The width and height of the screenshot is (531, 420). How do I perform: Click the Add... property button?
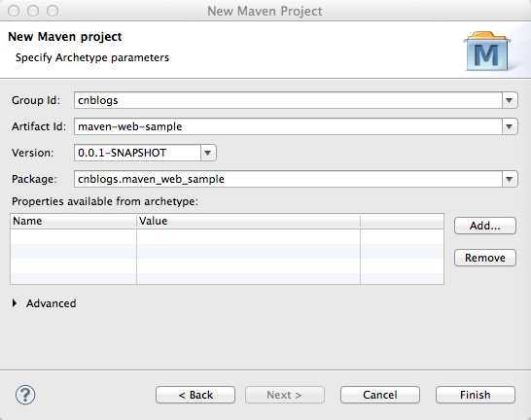485,226
